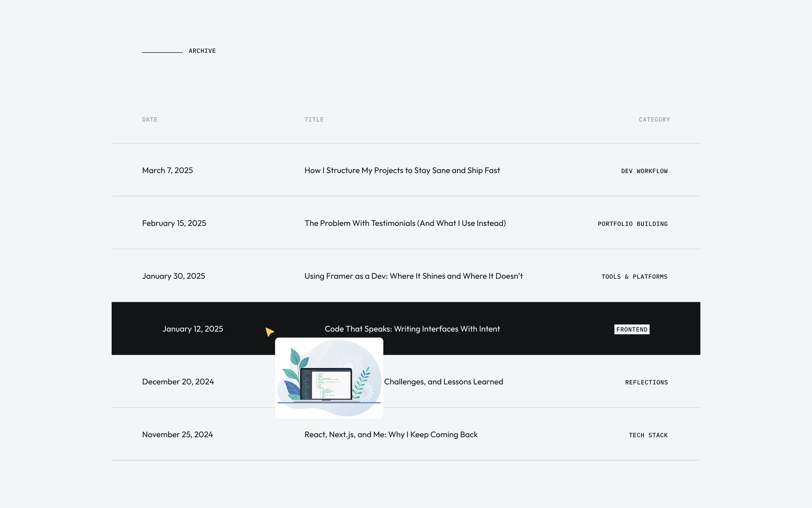Click the TITLE column header
The image size is (812, 508).
tap(314, 120)
